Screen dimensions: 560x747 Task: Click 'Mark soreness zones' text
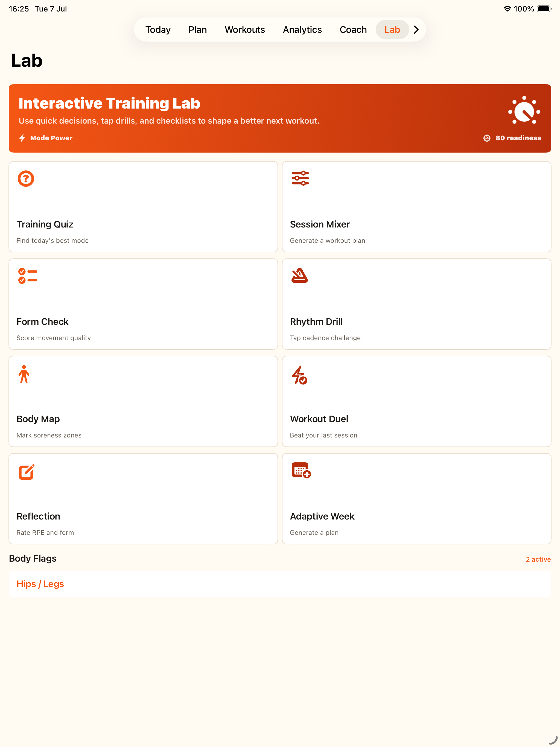click(x=49, y=435)
